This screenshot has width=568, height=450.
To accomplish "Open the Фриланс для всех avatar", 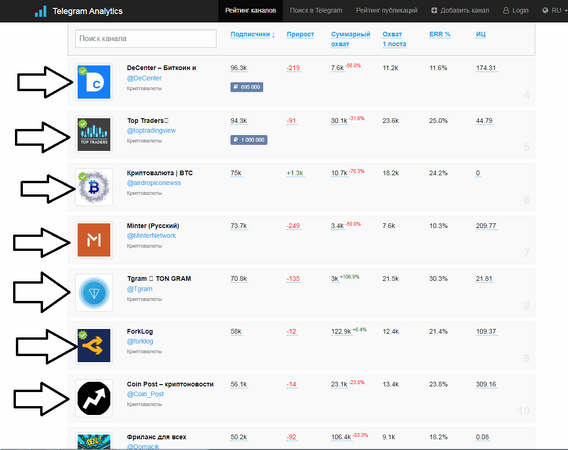I will tap(94, 442).
